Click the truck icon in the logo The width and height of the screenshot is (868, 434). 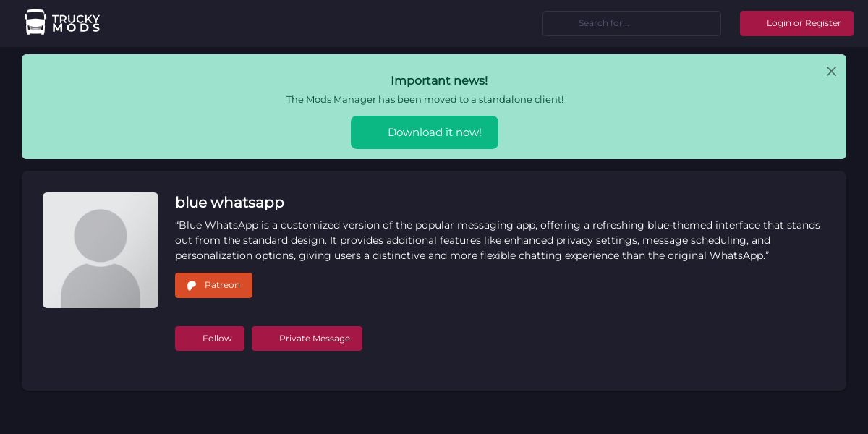tap(35, 22)
